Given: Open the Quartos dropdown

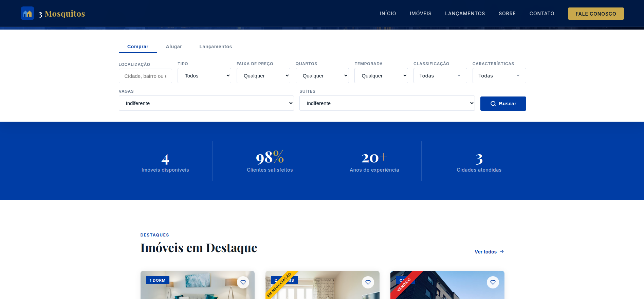Looking at the screenshot, I should [322, 76].
